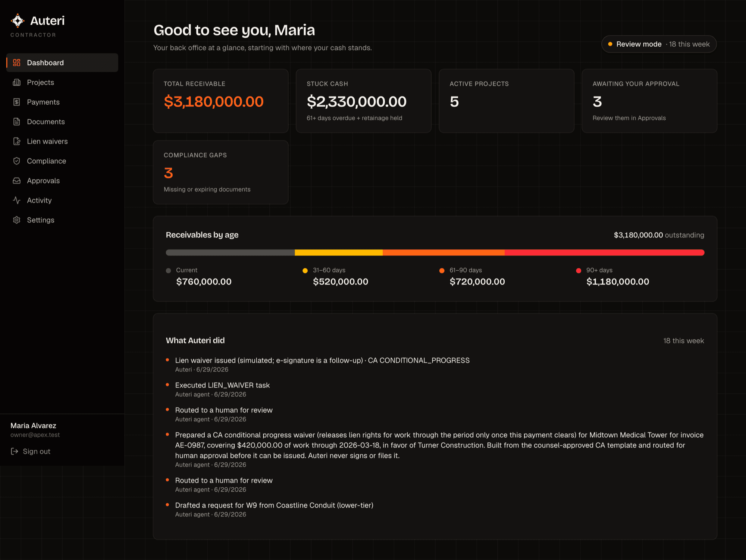746x560 pixels.
Task: Click the $520,000.00 amount
Action: 341,281
